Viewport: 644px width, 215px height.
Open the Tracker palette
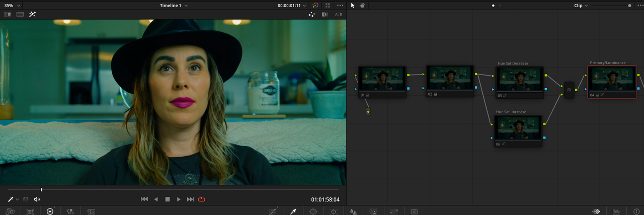tap(334, 211)
